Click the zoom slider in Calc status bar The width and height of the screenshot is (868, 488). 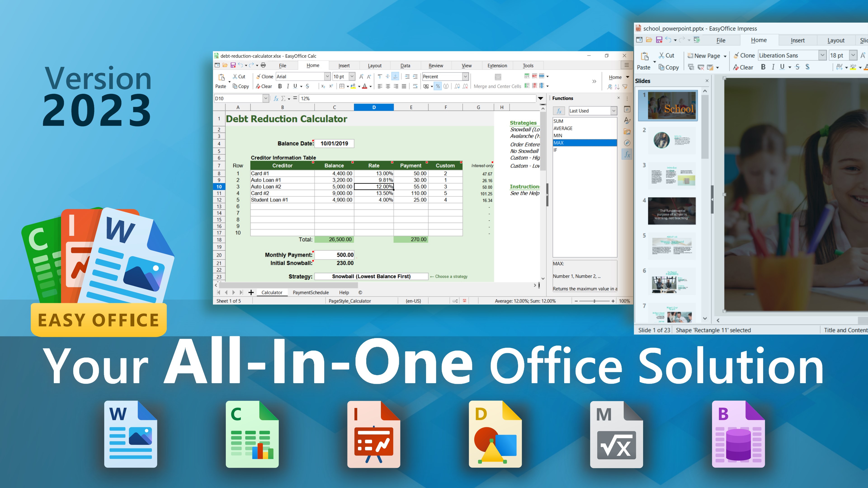[x=594, y=301]
